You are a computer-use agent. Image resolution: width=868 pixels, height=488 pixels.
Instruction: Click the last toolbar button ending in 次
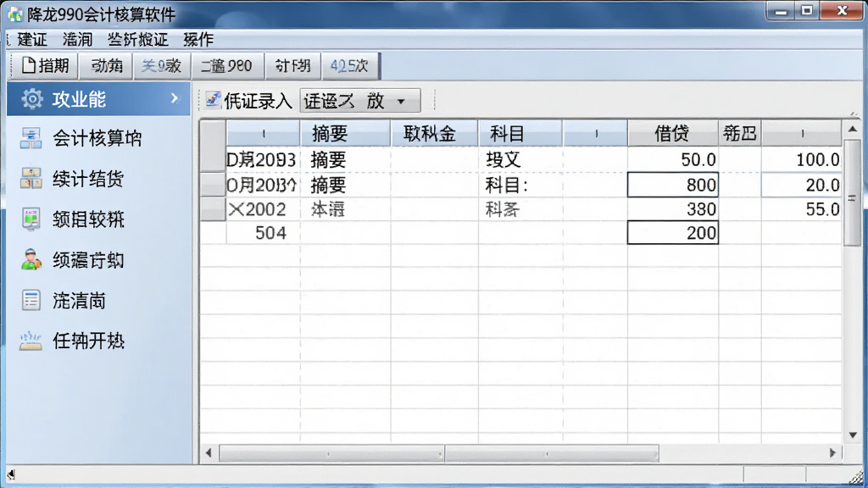pos(350,66)
